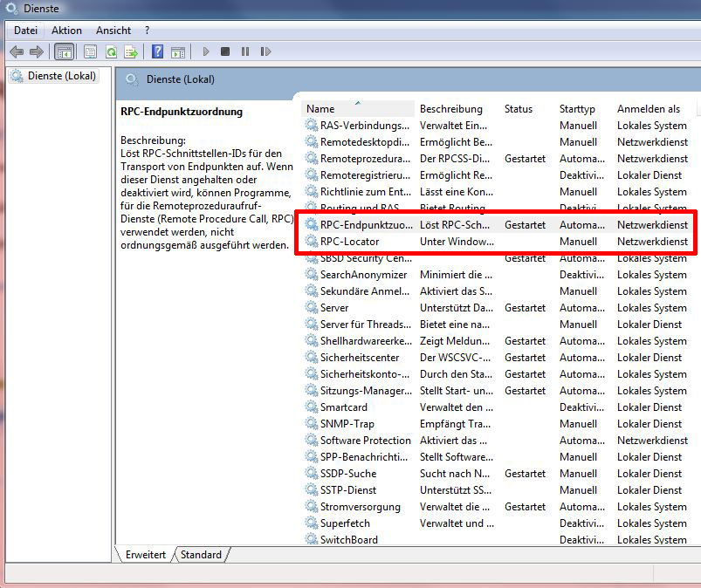Sort services by the Starttyp column
701x588 pixels.
coord(577,109)
